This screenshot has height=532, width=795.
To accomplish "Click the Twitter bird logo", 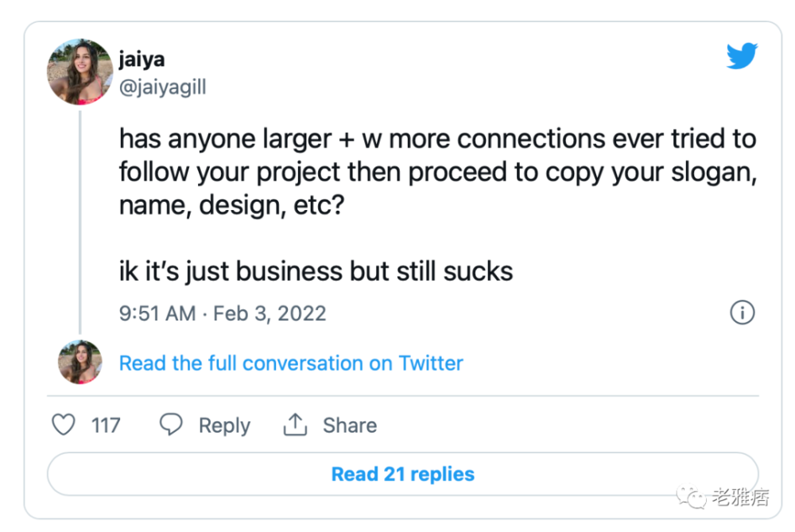I will pos(742,56).
